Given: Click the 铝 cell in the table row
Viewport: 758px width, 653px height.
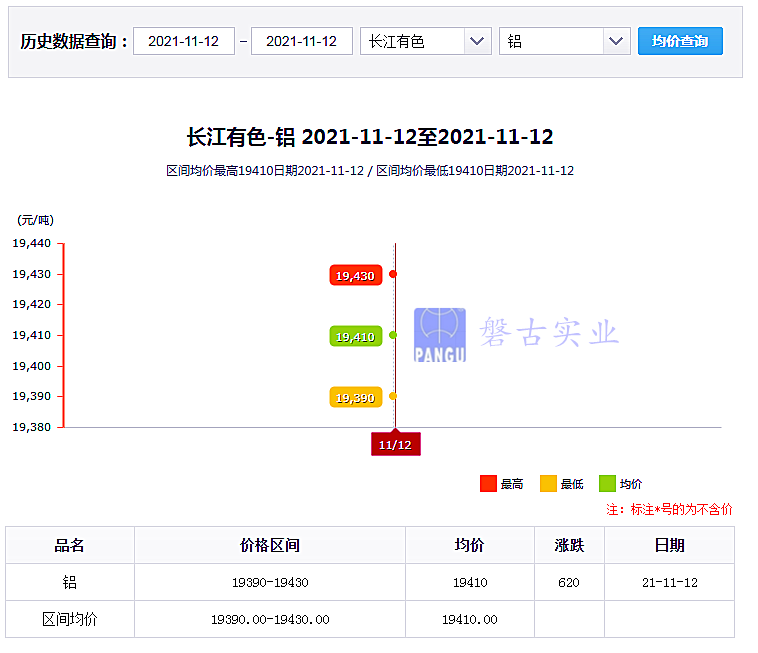Looking at the screenshot, I should tap(70, 582).
